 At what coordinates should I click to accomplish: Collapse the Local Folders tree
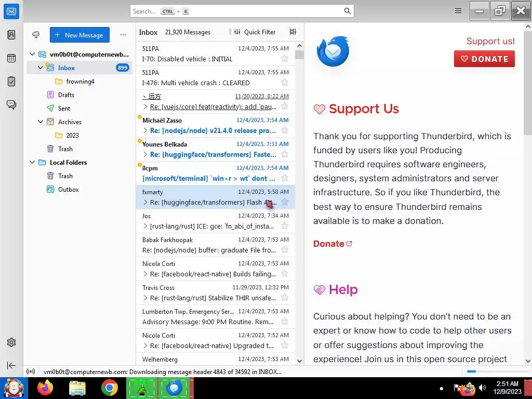click(x=32, y=162)
